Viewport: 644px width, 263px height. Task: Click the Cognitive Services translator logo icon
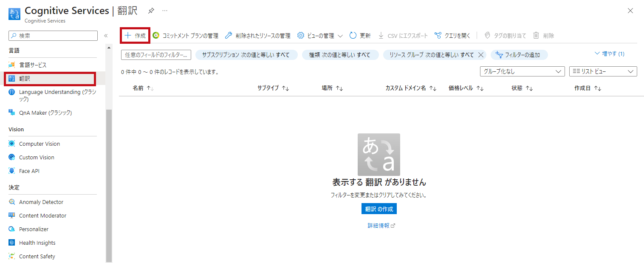click(14, 13)
